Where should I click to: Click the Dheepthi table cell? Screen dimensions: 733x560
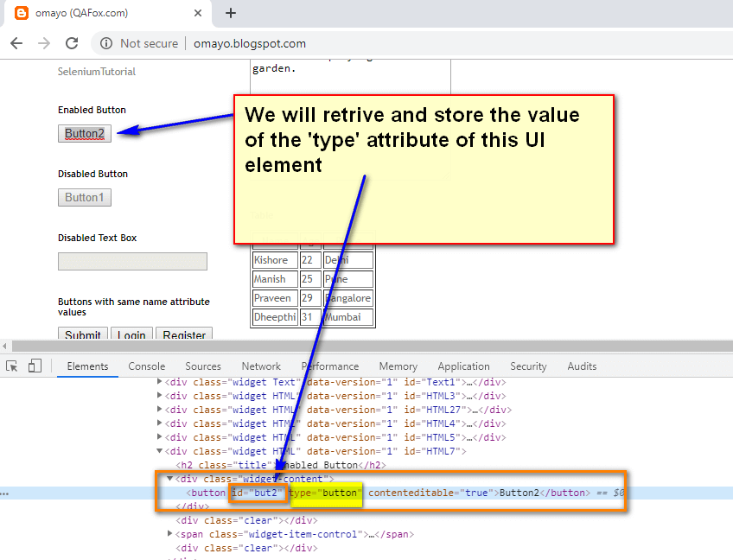tap(275, 317)
